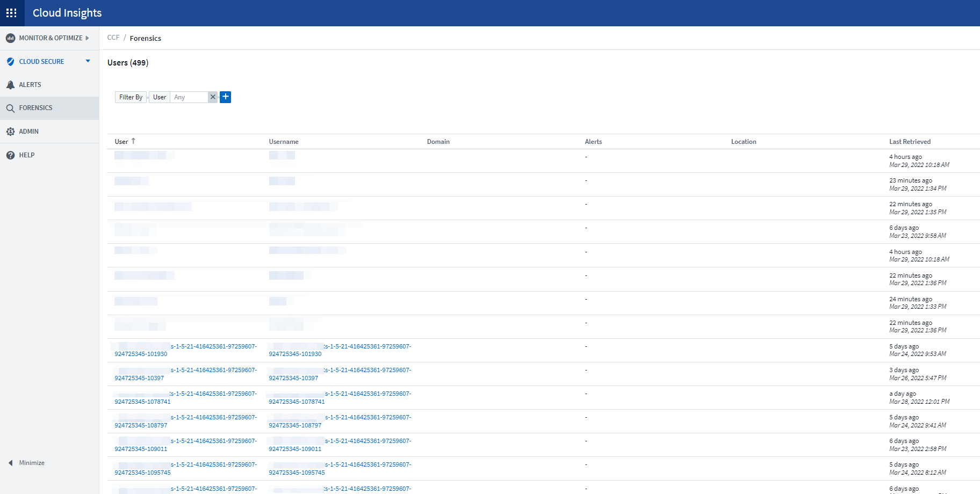Collapse the Cloud Secure dropdown arrow
The height and width of the screenshot is (494, 980).
point(88,61)
